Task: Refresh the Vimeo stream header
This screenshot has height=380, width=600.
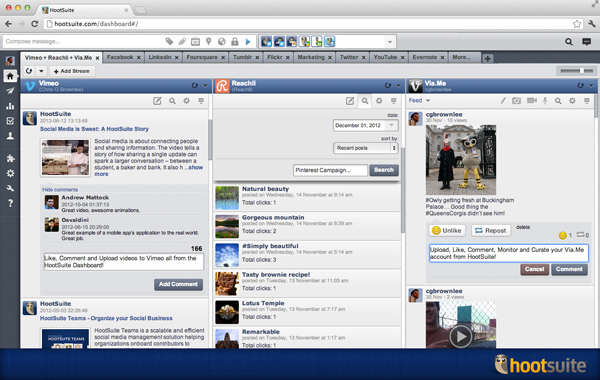Action: pos(195,85)
